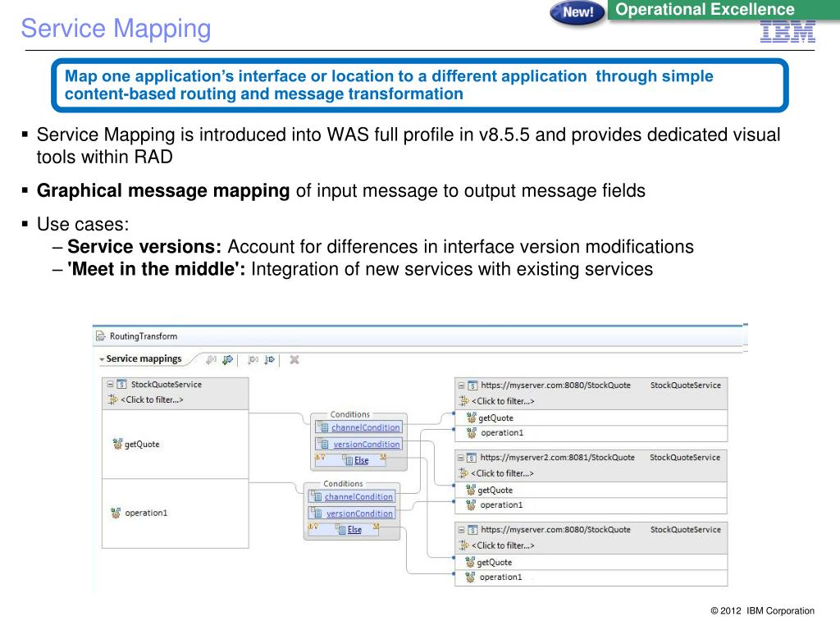
Task: Click the gray X delete icon in mappings toolbar
Action: pyautogui.click(x=294, y=359)
